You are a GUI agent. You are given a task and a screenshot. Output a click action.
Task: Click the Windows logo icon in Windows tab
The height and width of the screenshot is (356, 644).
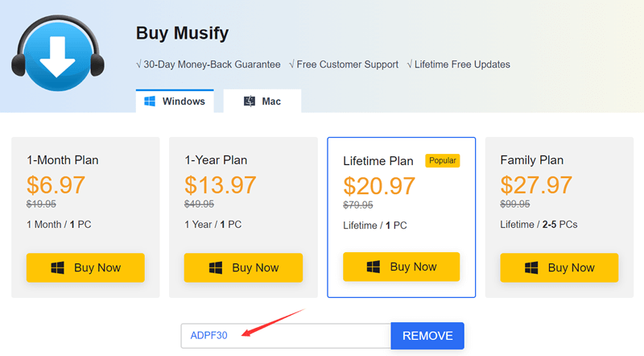(x=150, y=101)
